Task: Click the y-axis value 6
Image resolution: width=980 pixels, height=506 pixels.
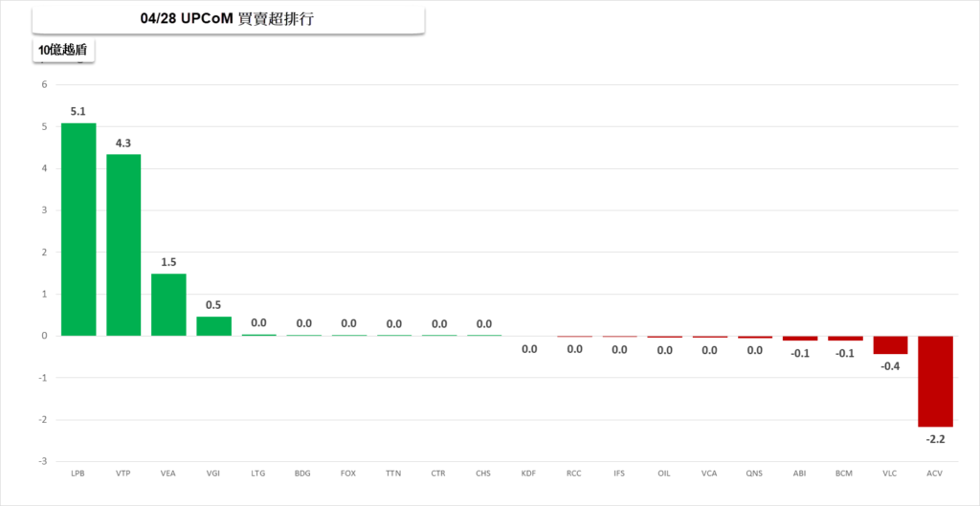Action: tap(44, 84)
